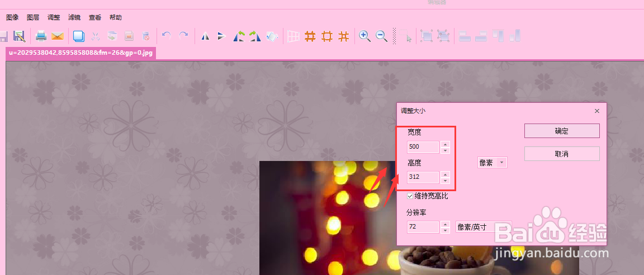This screenshot has height=275, width=644.
Task: Click the delete icon with red circle
Action: 145,36
